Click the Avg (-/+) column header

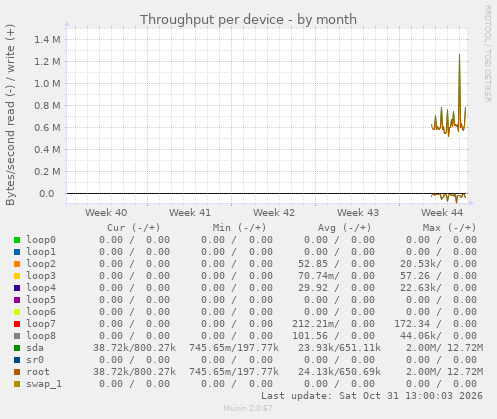click(344, 228)
